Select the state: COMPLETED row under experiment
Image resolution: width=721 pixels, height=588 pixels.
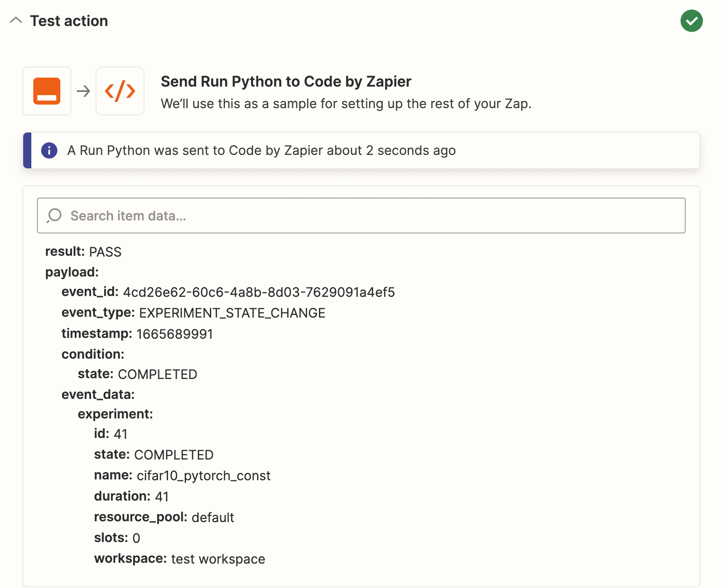(x=154, y=455)
